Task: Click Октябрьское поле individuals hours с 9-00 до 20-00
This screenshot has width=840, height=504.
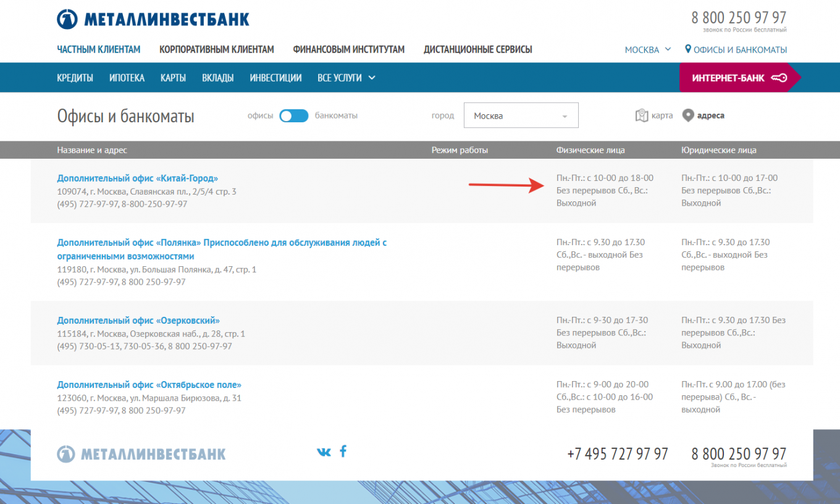Action: click(617, 384)
